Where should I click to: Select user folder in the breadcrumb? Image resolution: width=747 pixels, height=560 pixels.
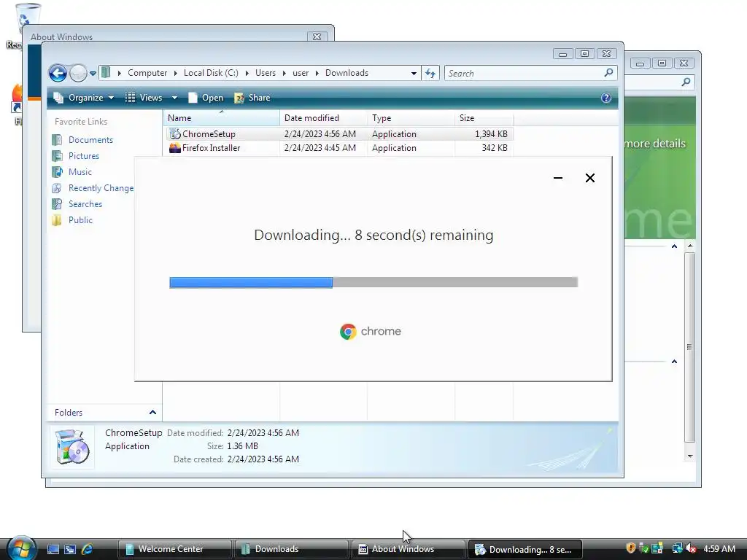(301, 73)
